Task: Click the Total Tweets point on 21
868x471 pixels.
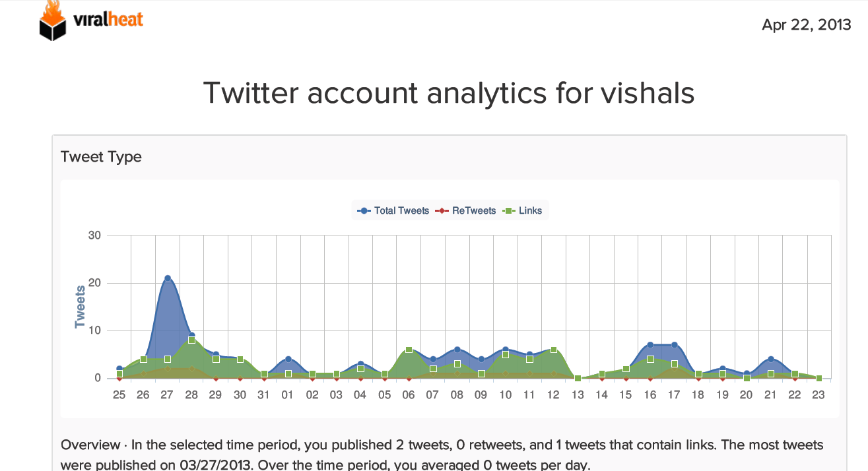Action: (771, 359)
